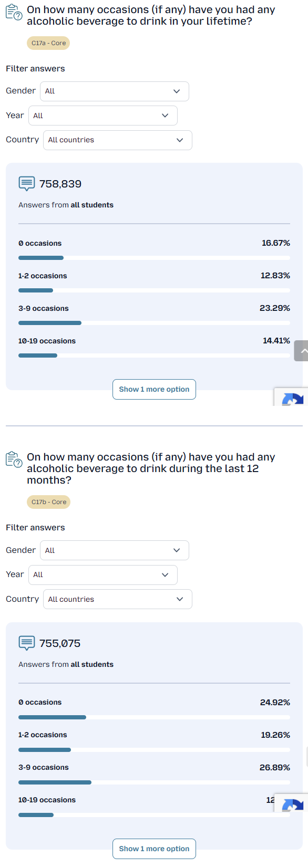Viewport: 308px width, 868px height.
Task: Open the Gender dropdown for last 12 months question
Action: [x=115, y=550]
